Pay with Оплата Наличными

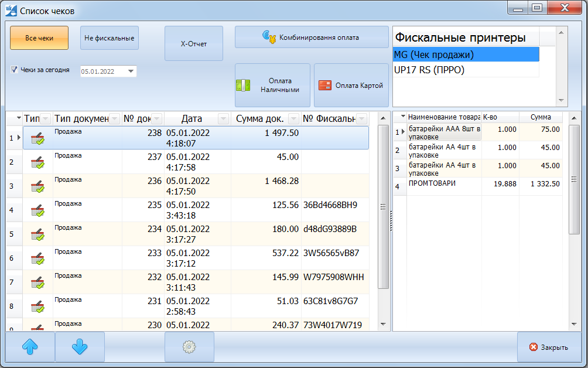click(273, 85)
